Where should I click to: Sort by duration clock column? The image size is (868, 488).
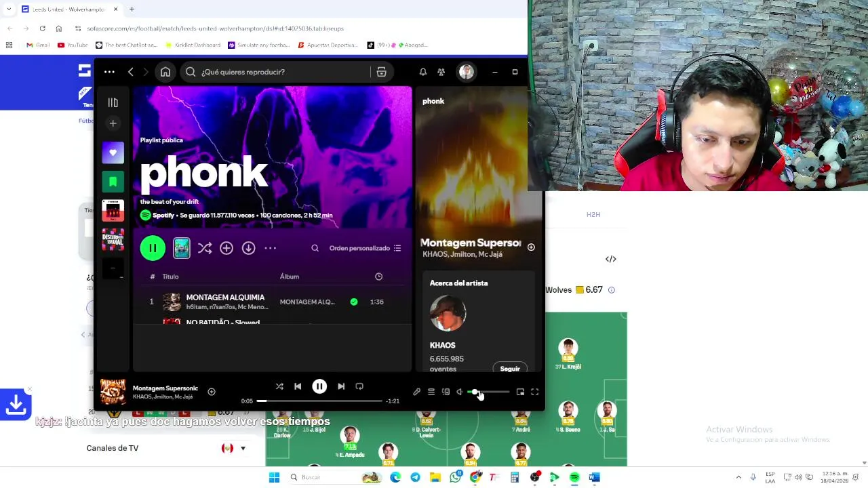tap(378, 277)
